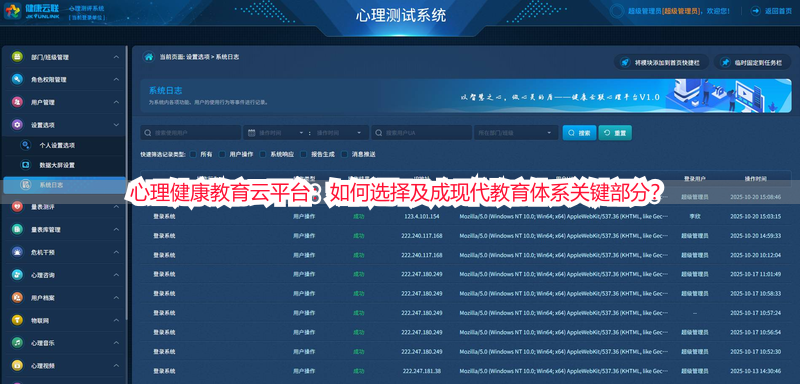The height and width of the screenshot is (384, 800).
Task: Click the 设置选项 gear icon
Action: pyautogui.click(x=17, y=125)
